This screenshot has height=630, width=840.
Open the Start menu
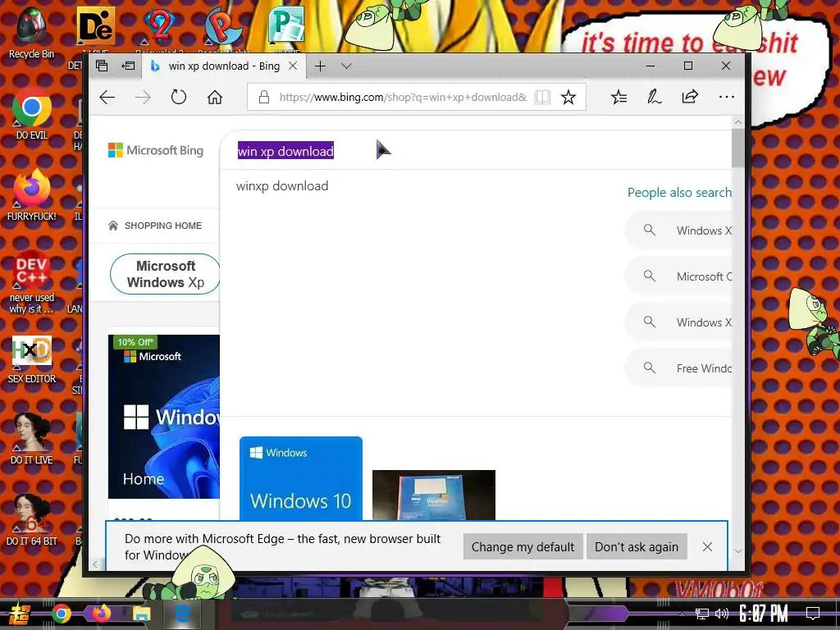pos(20,614)
